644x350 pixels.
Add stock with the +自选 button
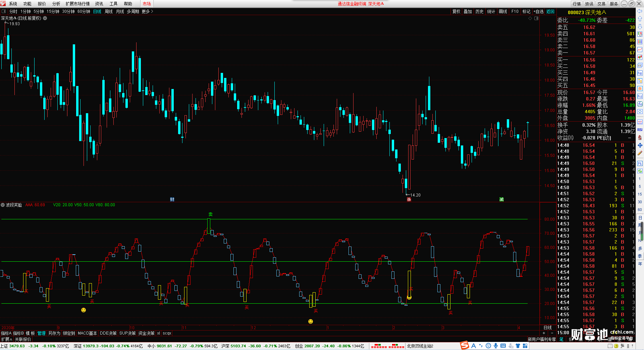(x=538, y=11)
